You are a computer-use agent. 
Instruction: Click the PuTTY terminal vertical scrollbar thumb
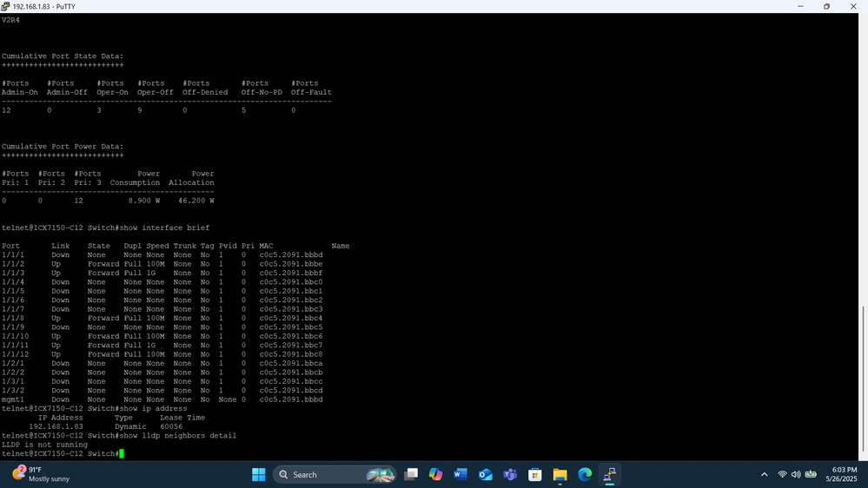[863, 379]
